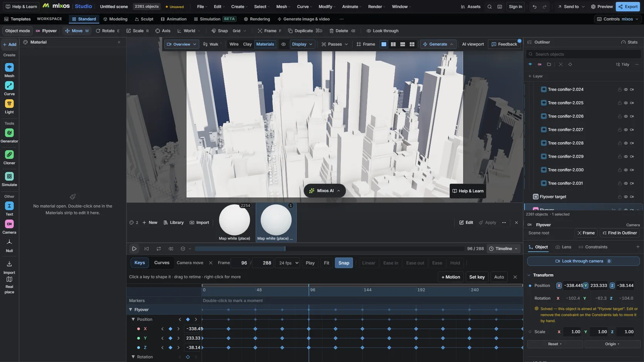Select the Mesh create tool
Screen dimensions: 644x362
pos(9,70)
